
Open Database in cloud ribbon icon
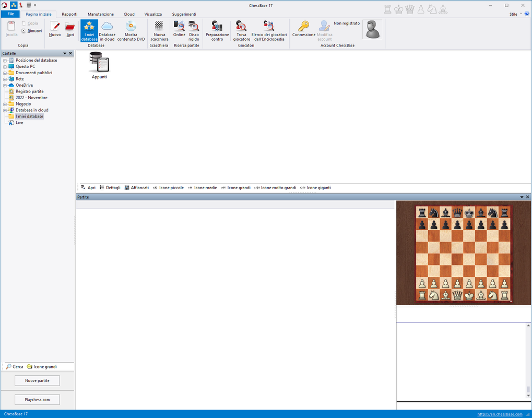pos(107,30)
